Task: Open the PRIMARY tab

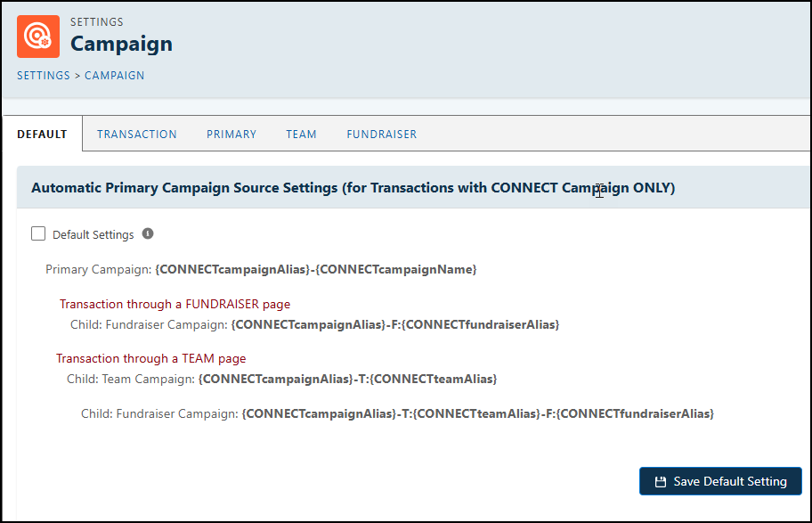Action: pyautogui.click(x=231, y=135)
